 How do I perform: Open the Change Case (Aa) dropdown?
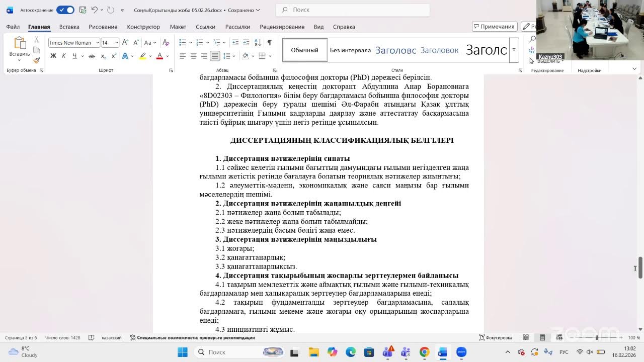(x=150, y=43)
